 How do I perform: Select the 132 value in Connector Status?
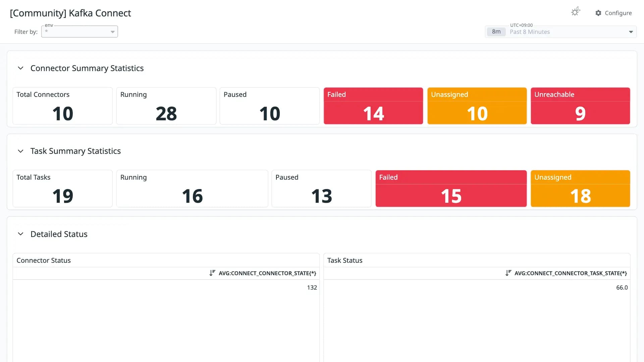tap(312, 288)
